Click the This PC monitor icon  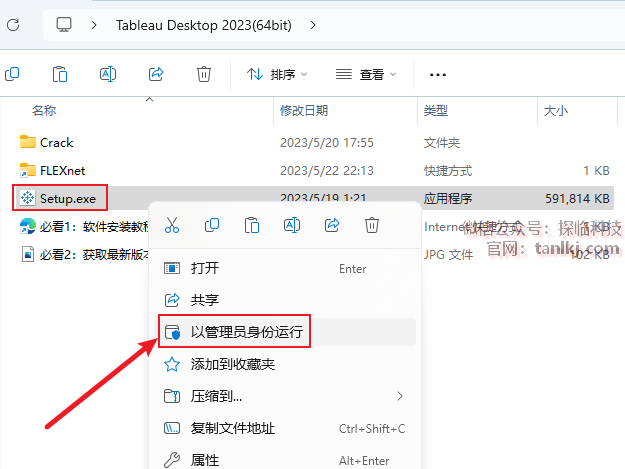[x=64, y=25]
